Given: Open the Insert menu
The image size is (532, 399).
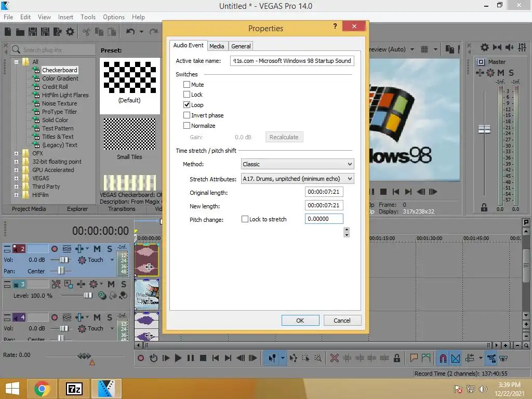Looking at the screenshot, I should [65, 17].
